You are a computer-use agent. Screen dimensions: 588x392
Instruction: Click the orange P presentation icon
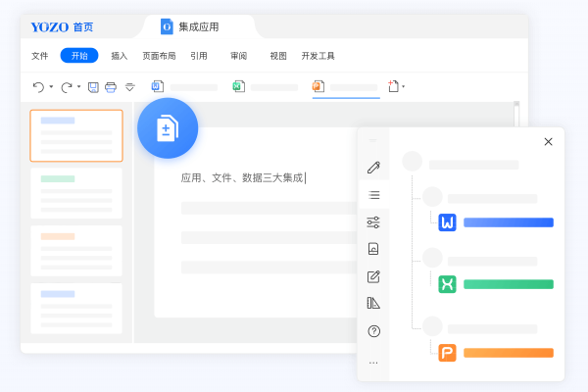point(448,352)
